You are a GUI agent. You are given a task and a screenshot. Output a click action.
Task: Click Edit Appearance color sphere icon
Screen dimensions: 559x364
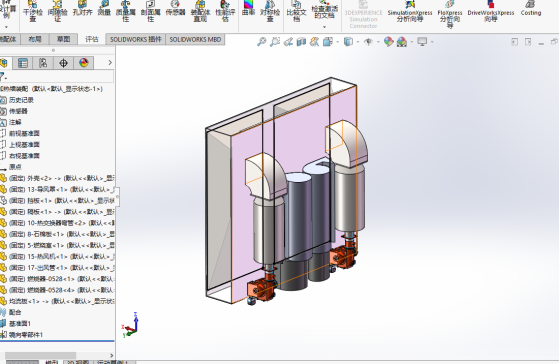pos(389,42)
